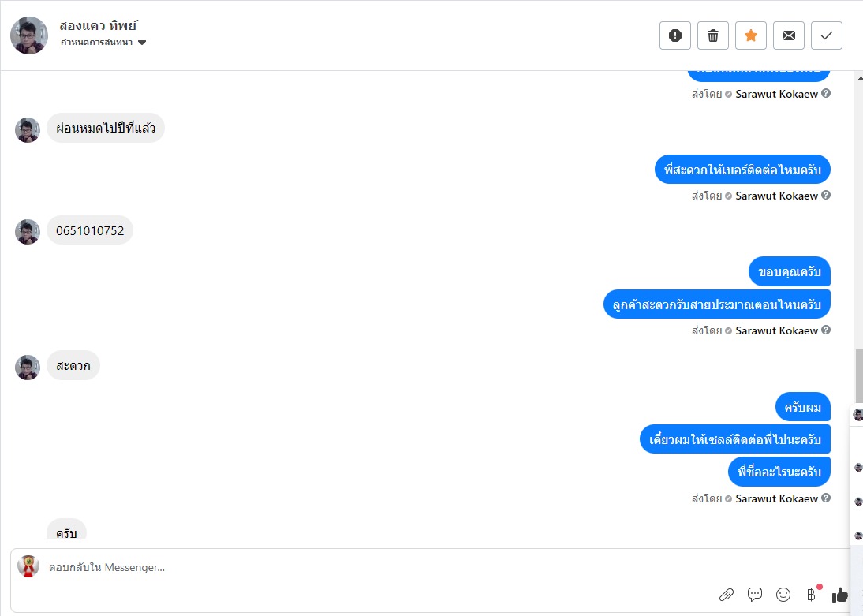Mark conversation as spam with exclamation icon
Viewport: 863px width, 616px height.
tap(675, 35)
